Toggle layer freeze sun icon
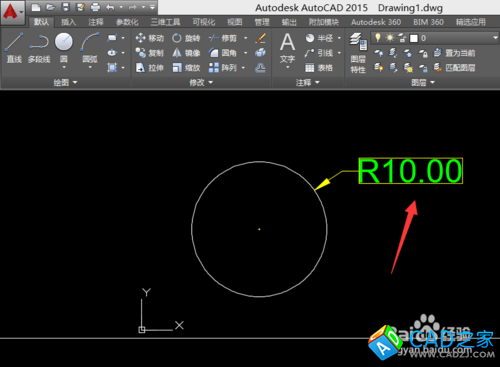Screen dimensions: 500x367 390,38
